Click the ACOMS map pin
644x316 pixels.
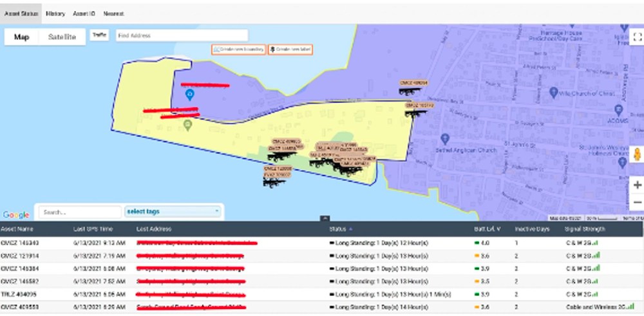pyautogui.click(x=618, y=109)
